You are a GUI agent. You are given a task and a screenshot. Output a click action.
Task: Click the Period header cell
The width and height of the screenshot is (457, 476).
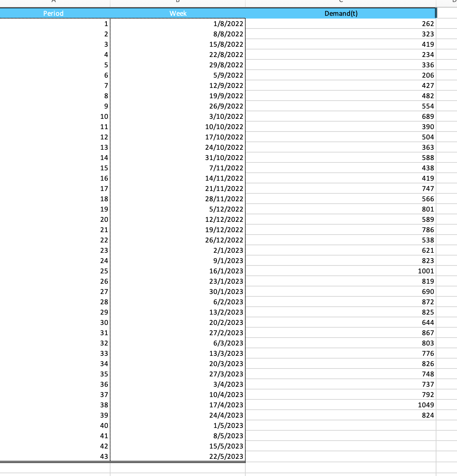[x=53, y=13]
